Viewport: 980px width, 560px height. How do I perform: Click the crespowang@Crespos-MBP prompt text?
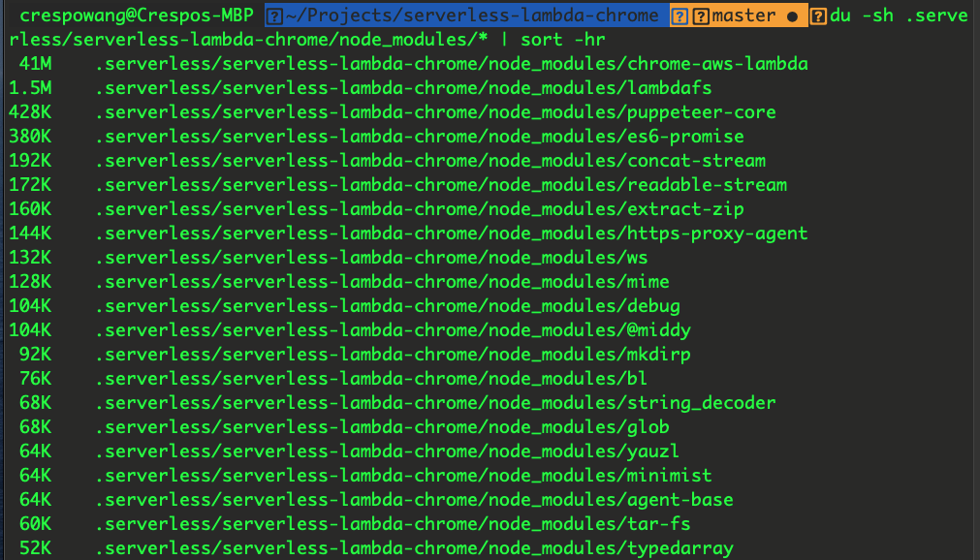pos(137,16)
